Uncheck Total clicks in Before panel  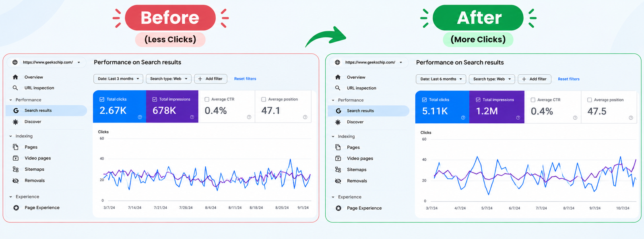click(x=102, y=99)
